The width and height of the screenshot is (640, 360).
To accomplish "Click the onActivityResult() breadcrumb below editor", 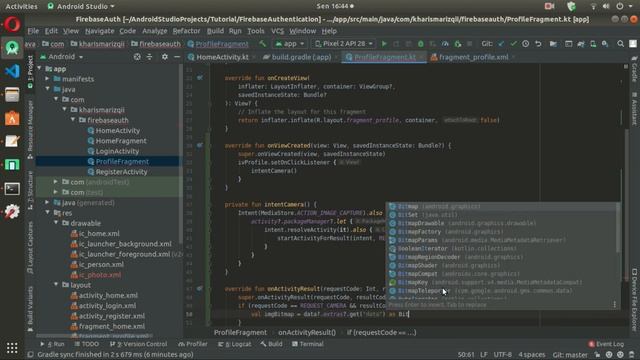I will [307, 332].
